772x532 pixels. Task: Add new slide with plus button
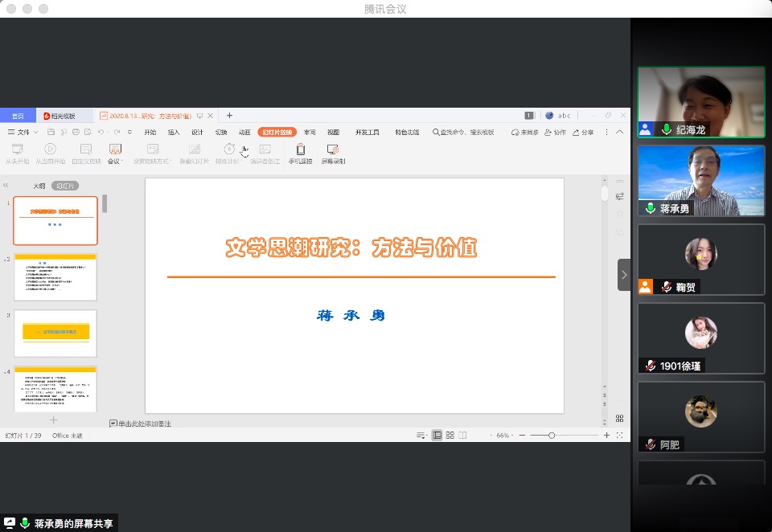tap(54, 419)
